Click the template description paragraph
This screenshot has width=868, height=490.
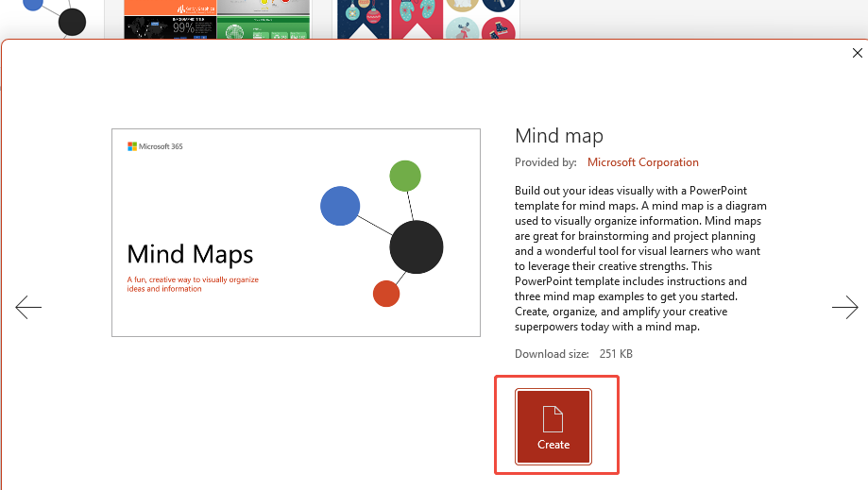pyautogui.click(x=640, y=259)
